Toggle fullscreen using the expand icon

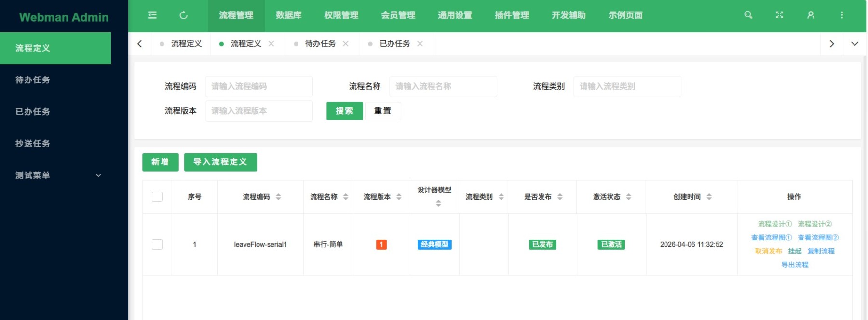(x=779, y=15)
